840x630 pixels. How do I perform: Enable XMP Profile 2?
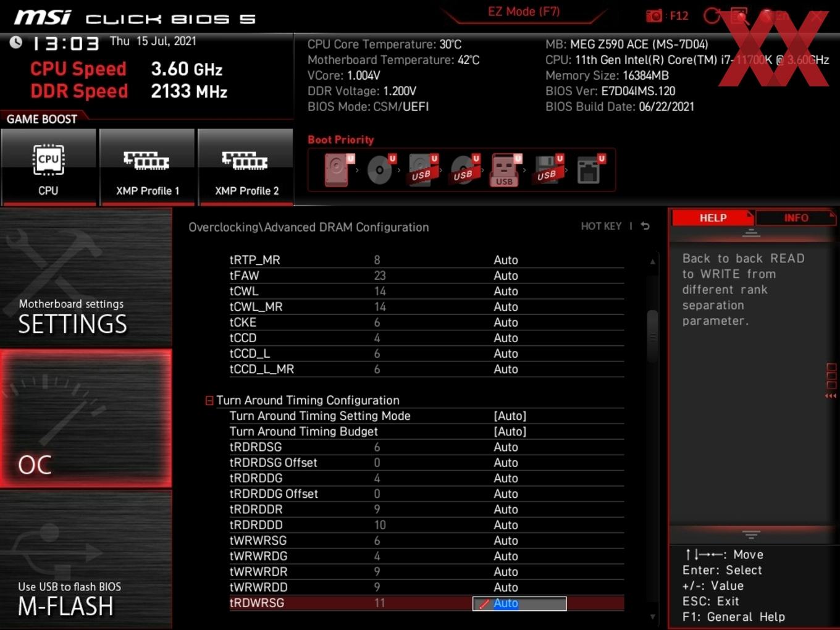246,166
